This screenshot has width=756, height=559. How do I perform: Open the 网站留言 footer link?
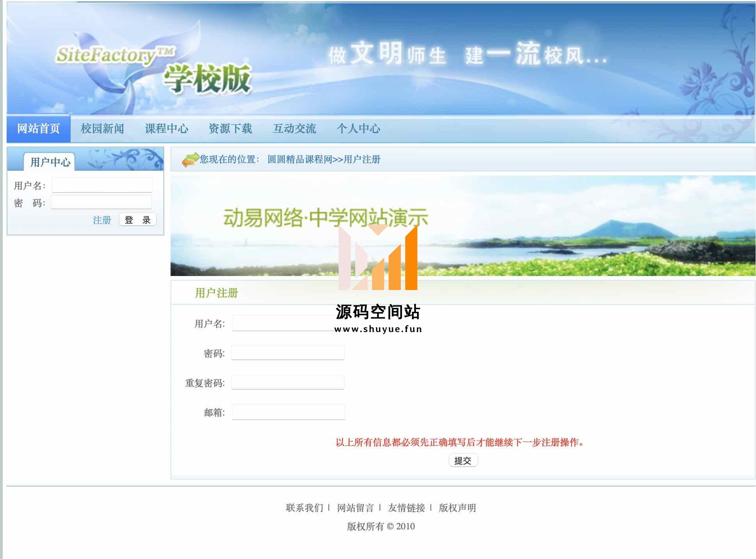coord(355,508)
